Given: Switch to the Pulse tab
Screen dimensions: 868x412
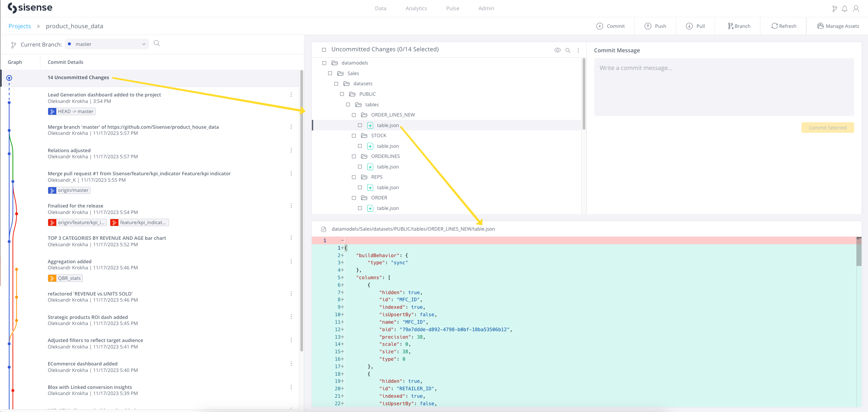Looking at the screenshot, I should coord(453,8).
